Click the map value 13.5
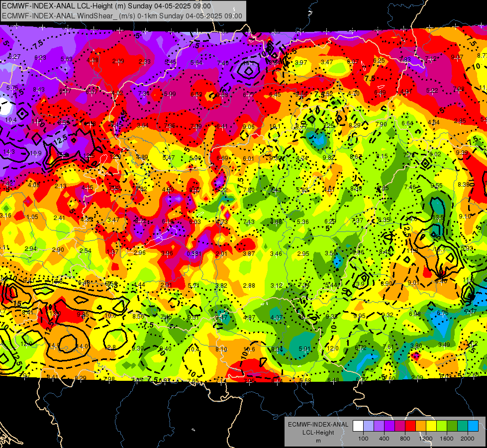This screenshot has height=448, width=487. pos(438,217)
